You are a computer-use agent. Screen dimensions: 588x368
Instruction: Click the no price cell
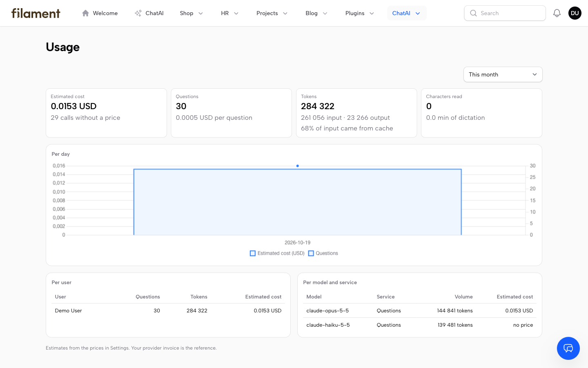click(523, 325)
